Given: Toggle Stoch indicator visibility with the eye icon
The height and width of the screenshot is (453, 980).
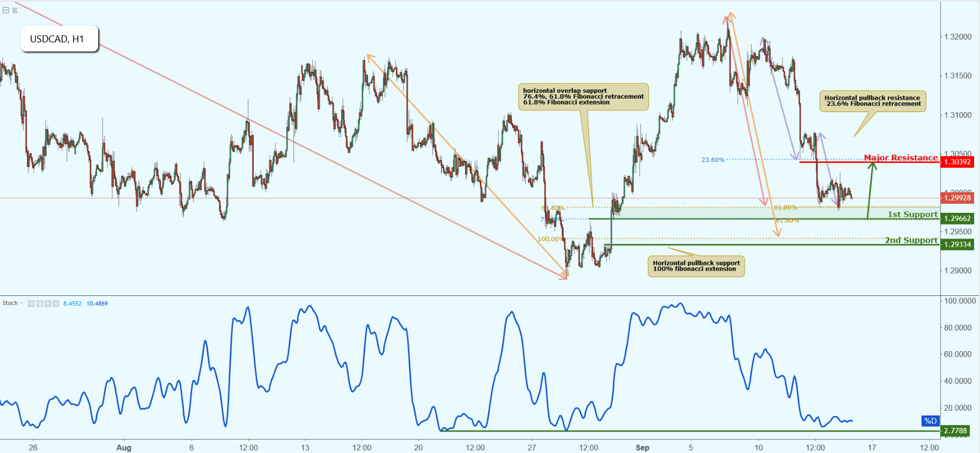Looking at the screenshot, I should pos(31,303).
